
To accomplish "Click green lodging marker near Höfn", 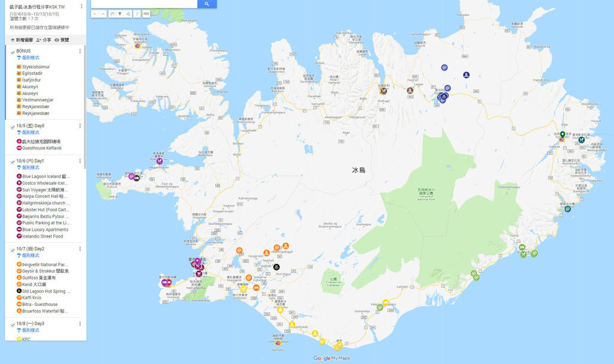I will point(522,247).
